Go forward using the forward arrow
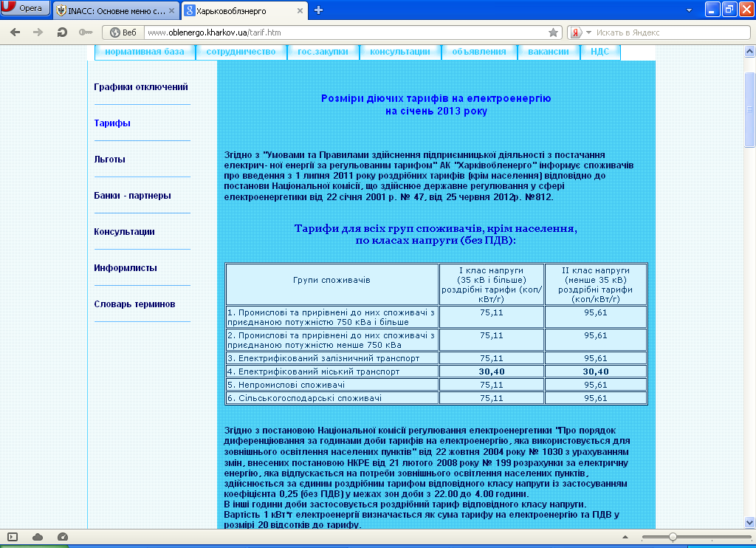 click(x=38, y=32)
